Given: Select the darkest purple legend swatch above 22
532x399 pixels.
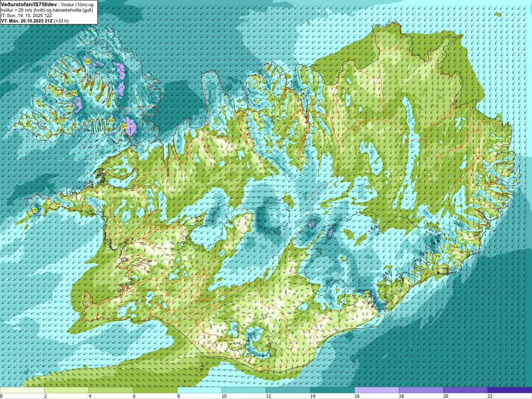Looking at the screenshot, I should (x=510, y=390).
